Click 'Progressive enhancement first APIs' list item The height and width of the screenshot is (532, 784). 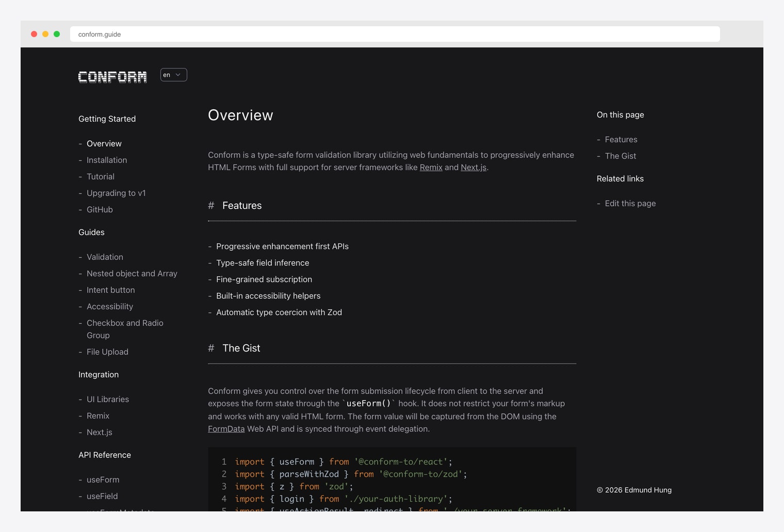point(282,246)
